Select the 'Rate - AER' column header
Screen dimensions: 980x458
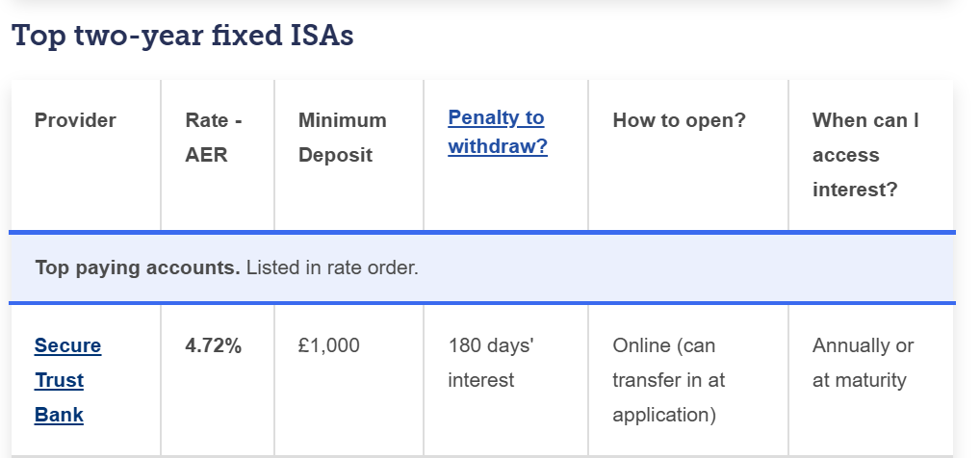point(213,138)
